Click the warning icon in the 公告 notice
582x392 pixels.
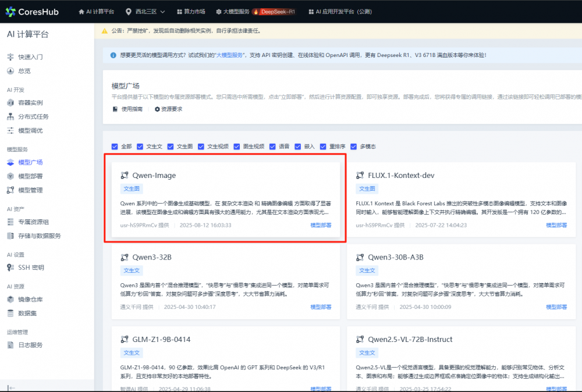click(x=105, y=31)
